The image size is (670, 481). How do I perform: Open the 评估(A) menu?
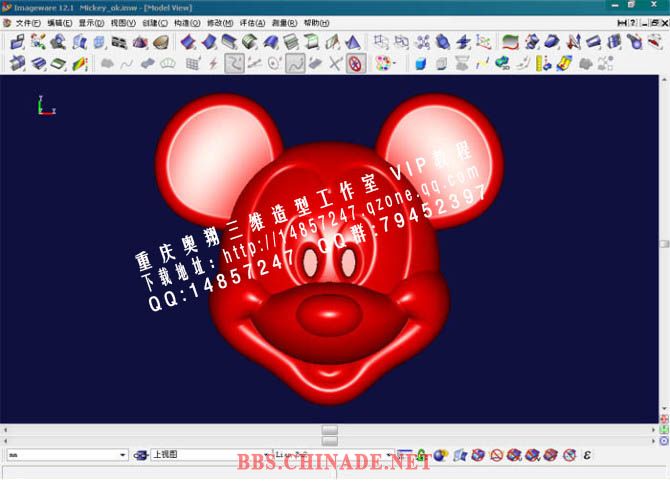251,22
